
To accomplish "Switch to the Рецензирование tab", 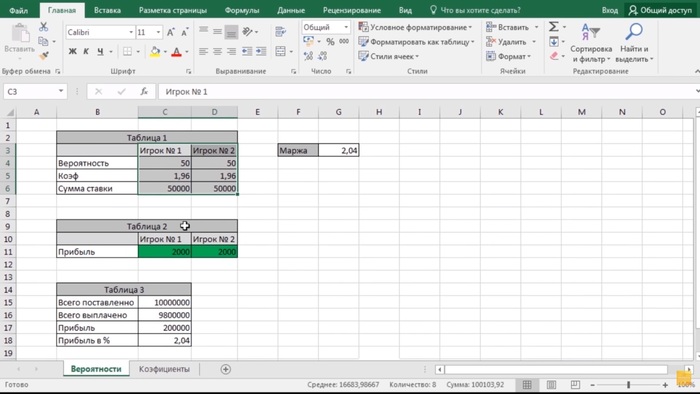I will [352, 10].
